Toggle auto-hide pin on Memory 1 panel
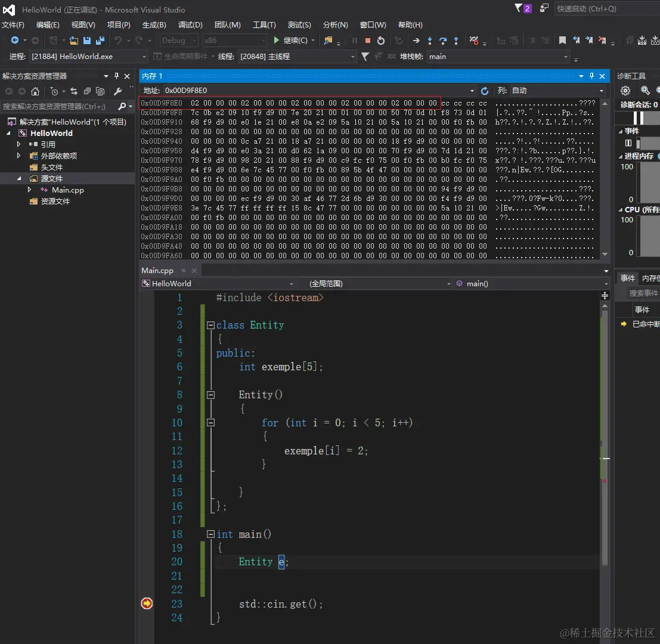The width and height of the screenshot is (660, 644). click(x=591, y=76)
